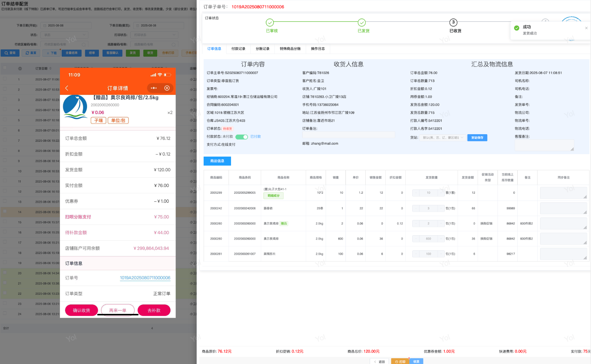Expand the 打印状态 print status dropdown
Screen dimensions: 591x364
(x=155, y=35)
